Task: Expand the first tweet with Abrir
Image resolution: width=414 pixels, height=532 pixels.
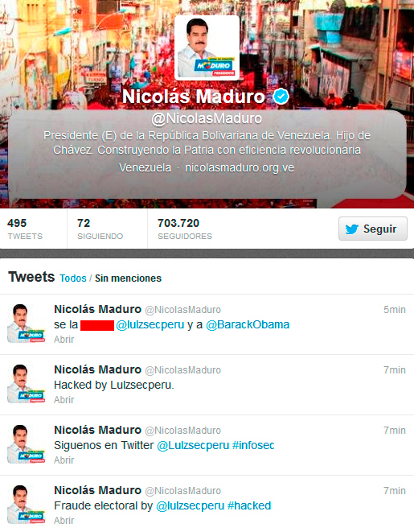Action: (x=64, y=340)
